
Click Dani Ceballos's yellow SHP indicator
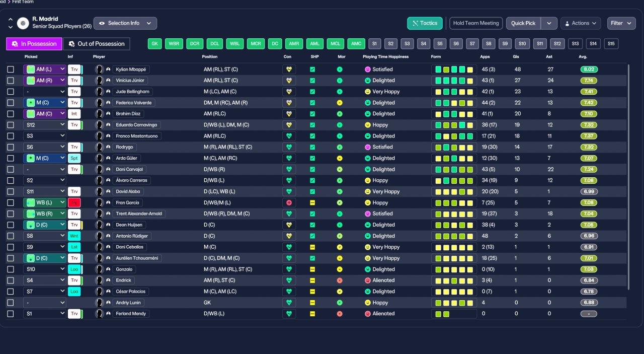click(x=312, y=247)
